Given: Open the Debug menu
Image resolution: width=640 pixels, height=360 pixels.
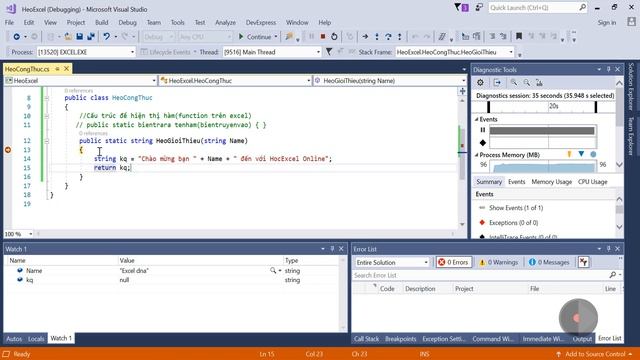Looking at the screenshot, I should (127, 22).
